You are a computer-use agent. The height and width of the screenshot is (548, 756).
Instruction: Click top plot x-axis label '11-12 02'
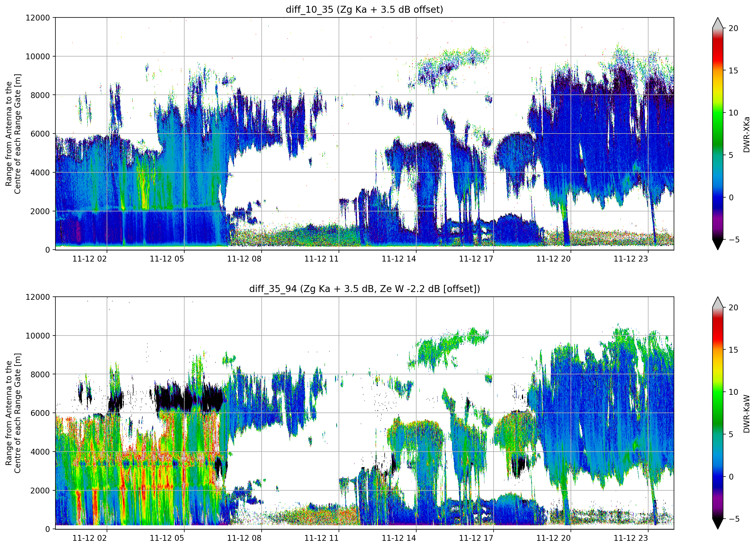coord(90,259)
